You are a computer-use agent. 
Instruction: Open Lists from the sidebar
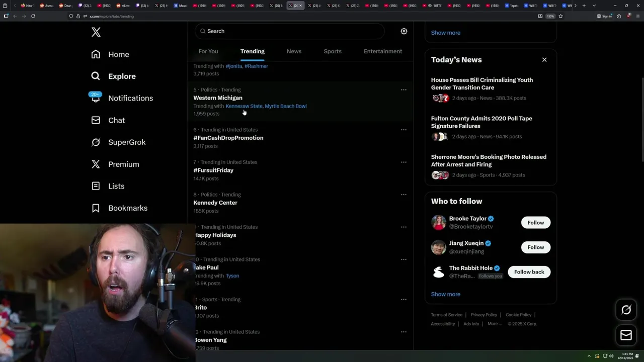108,186
